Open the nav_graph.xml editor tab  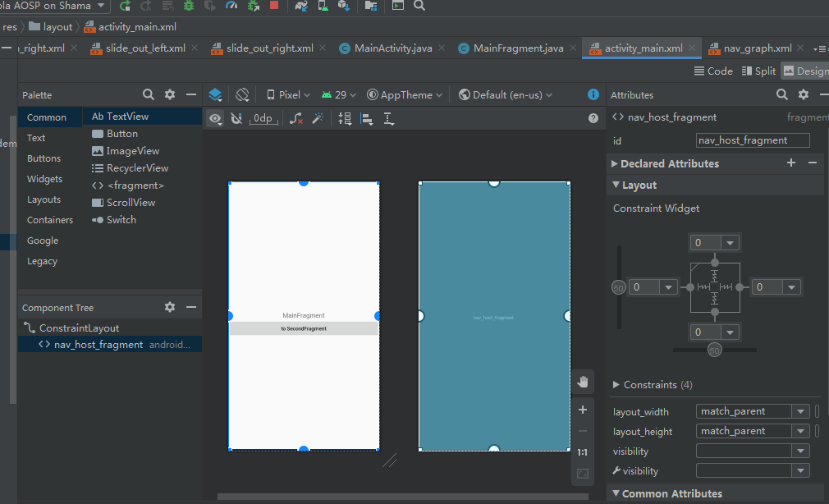coord(757,48)
